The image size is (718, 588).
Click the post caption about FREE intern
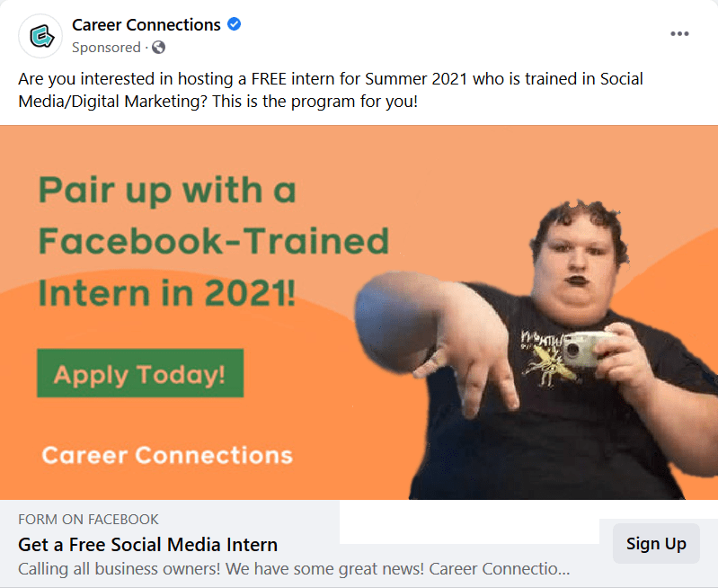pyautogui.click(x=331, y=89)
